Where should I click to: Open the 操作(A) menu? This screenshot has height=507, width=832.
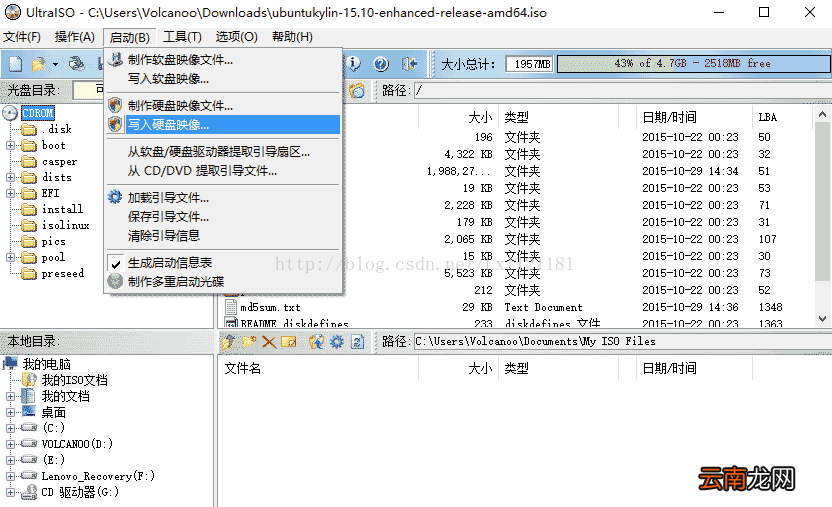click(x=74, y=37)
